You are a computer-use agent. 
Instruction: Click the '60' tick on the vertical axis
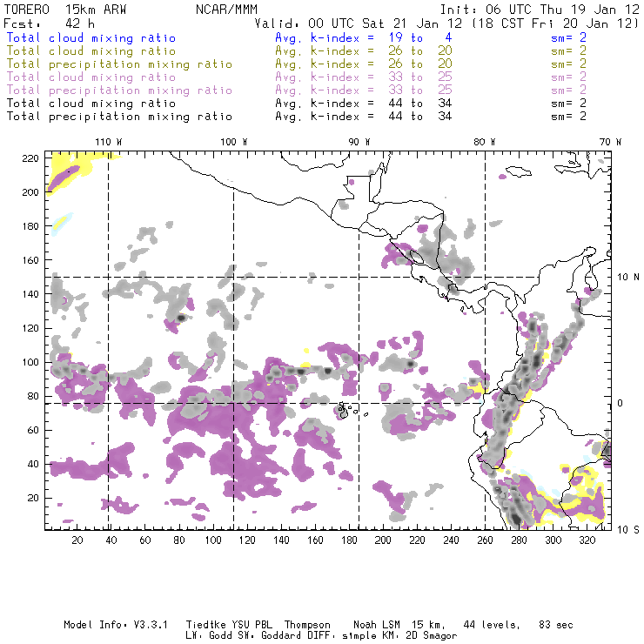[34, 430]
